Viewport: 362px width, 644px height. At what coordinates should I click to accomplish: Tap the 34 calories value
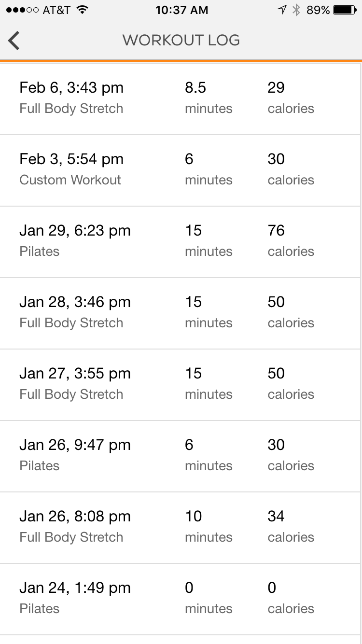click(291, 526)
